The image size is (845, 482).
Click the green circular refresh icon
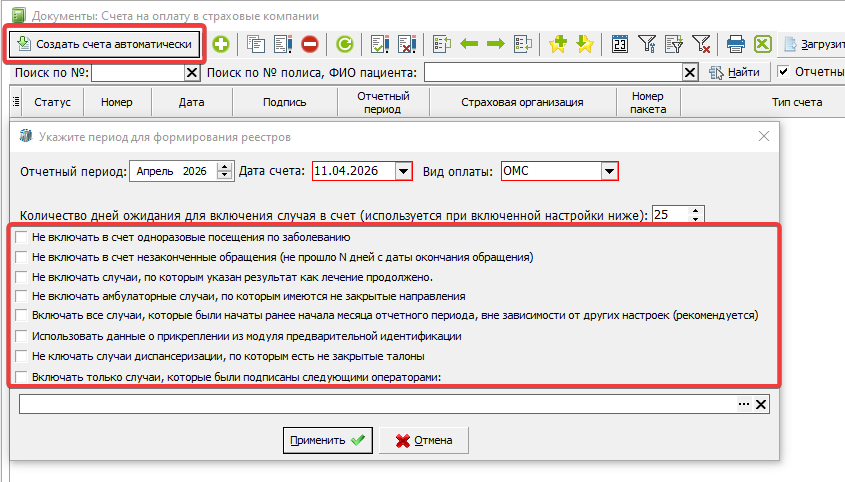(x=344, y=44)
